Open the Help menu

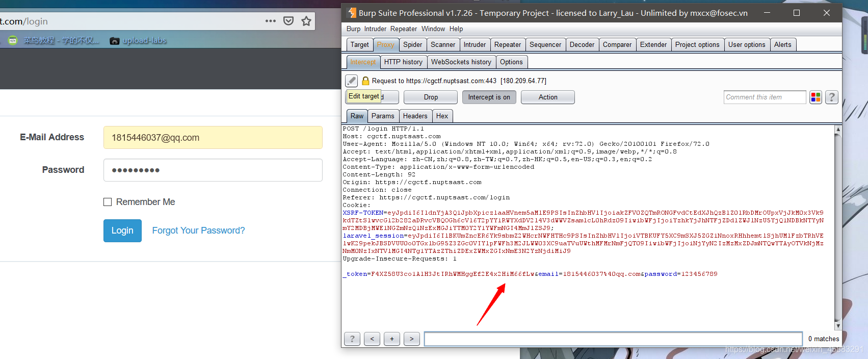click(x=456, y=29)
